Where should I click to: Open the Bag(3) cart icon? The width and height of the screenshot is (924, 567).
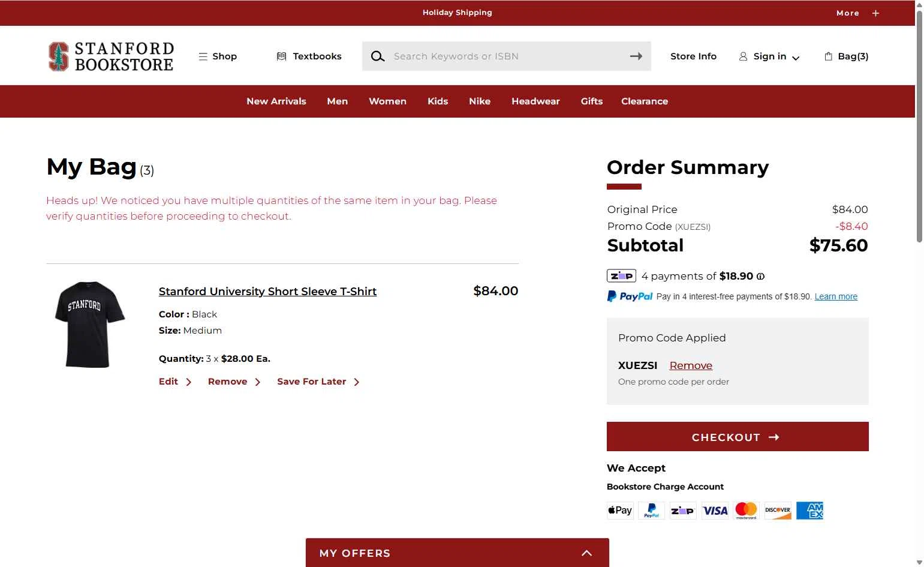pos(847,56)
